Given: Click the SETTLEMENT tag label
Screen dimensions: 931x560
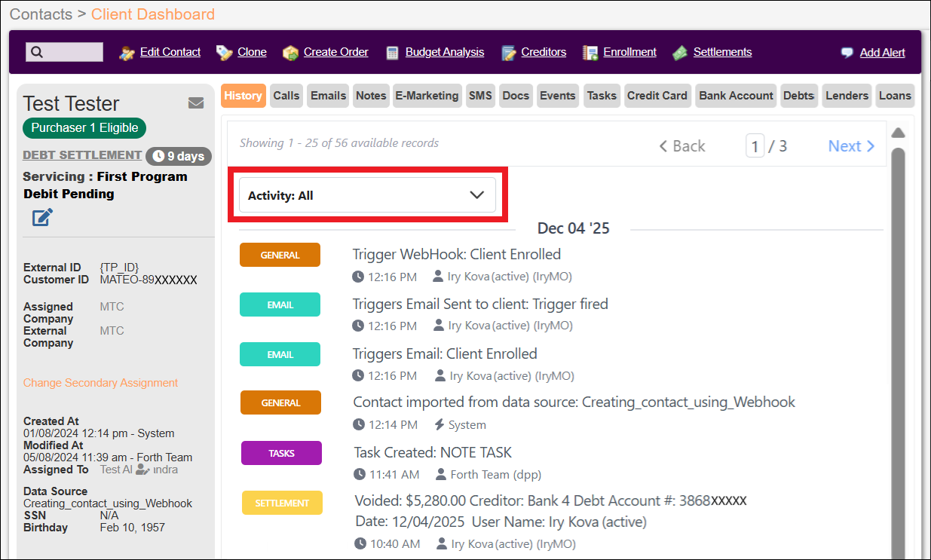Looking at the screenshot, I should tap(282, 503).
